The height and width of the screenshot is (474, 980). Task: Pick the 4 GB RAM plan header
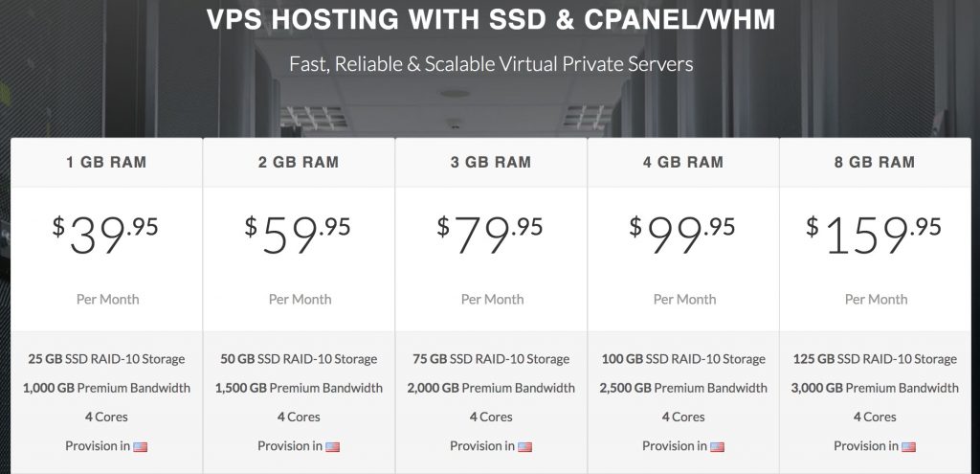(x=683, y=162)
